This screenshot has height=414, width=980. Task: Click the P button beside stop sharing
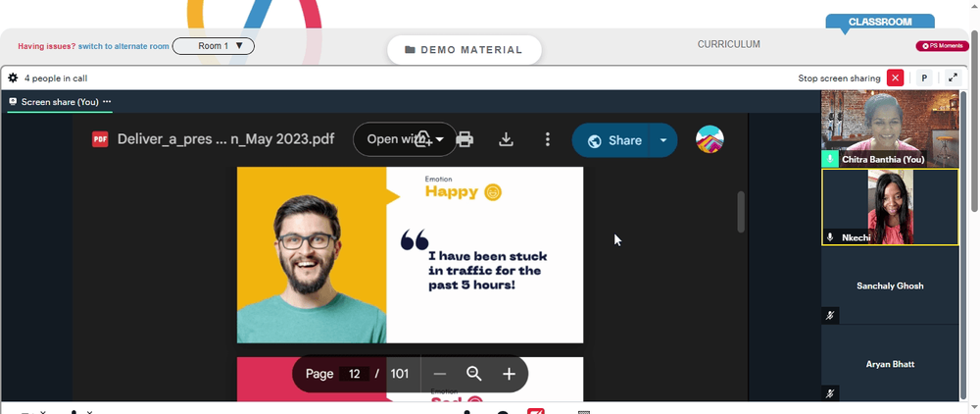(924, 78)
